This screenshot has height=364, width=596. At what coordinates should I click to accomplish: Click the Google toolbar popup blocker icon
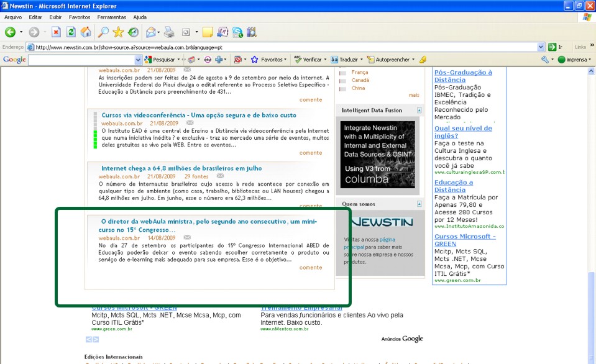(x=238, y=60)
